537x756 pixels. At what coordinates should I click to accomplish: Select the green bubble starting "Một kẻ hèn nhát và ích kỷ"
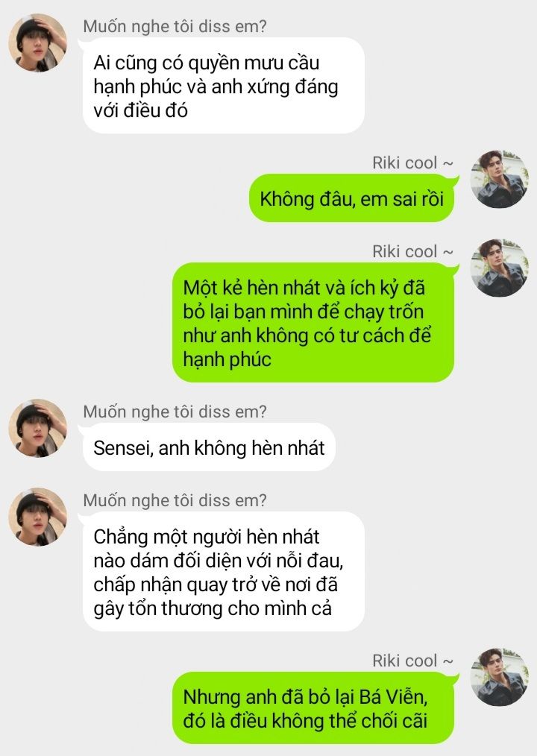[x=313, y=323]
